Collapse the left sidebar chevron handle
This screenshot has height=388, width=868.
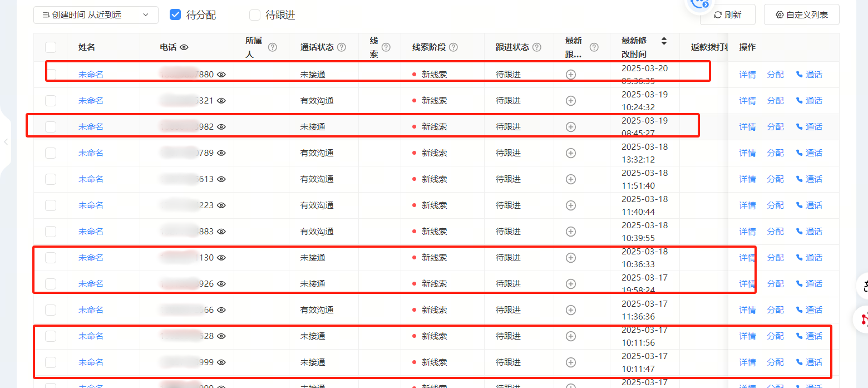(x=6, y=142)
